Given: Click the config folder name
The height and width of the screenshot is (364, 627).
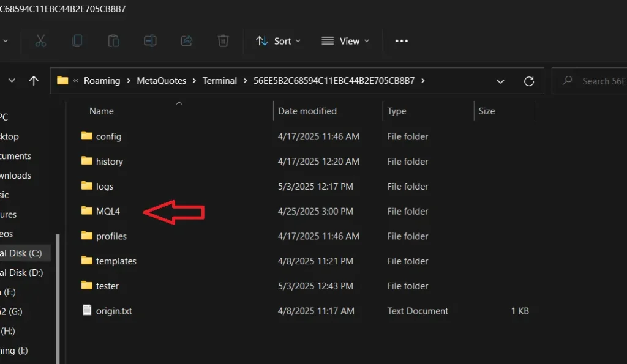Looking at the screenshot, I should 109,136.
